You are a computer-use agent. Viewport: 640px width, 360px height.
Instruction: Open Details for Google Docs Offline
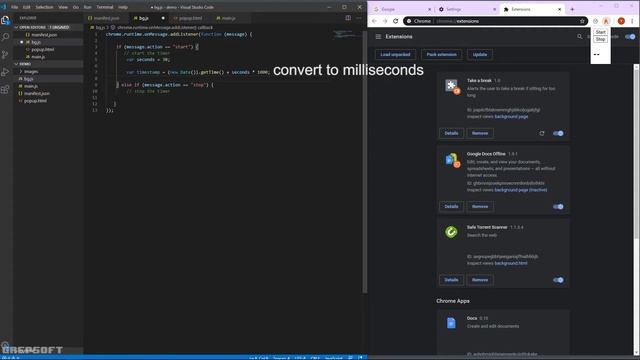[451, 207]
